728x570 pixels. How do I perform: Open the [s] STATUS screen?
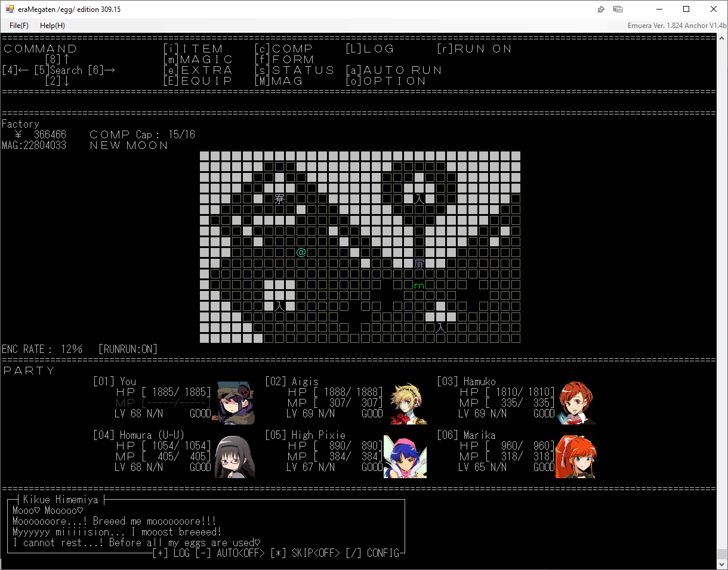295,70
